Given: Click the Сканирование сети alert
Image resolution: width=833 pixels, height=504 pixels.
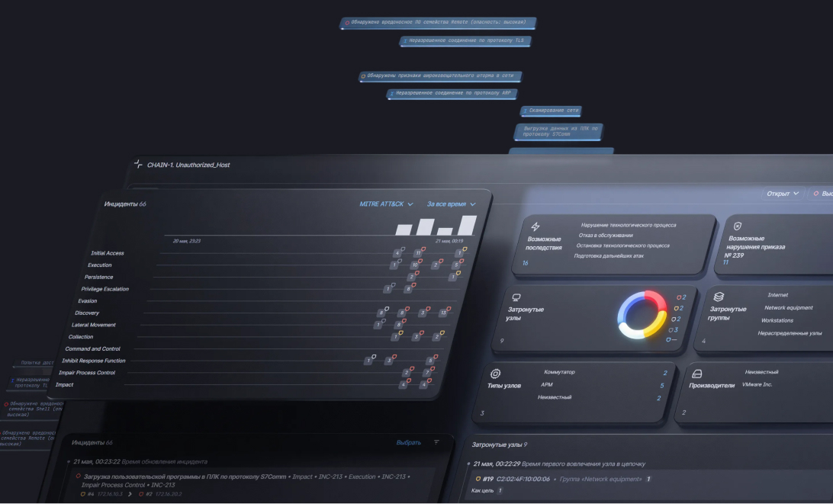Looking at the screenshot, I should (x=551, y=111).
